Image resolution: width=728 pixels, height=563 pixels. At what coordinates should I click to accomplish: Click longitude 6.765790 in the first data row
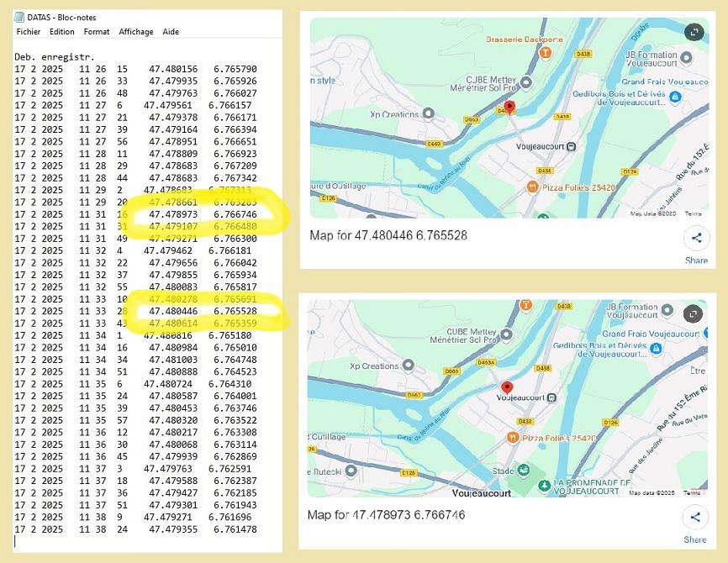pos(235,69)
